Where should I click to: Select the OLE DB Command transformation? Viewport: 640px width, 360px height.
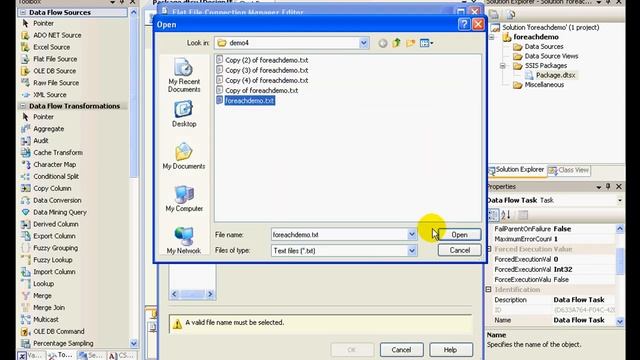[x=58, y=331]
